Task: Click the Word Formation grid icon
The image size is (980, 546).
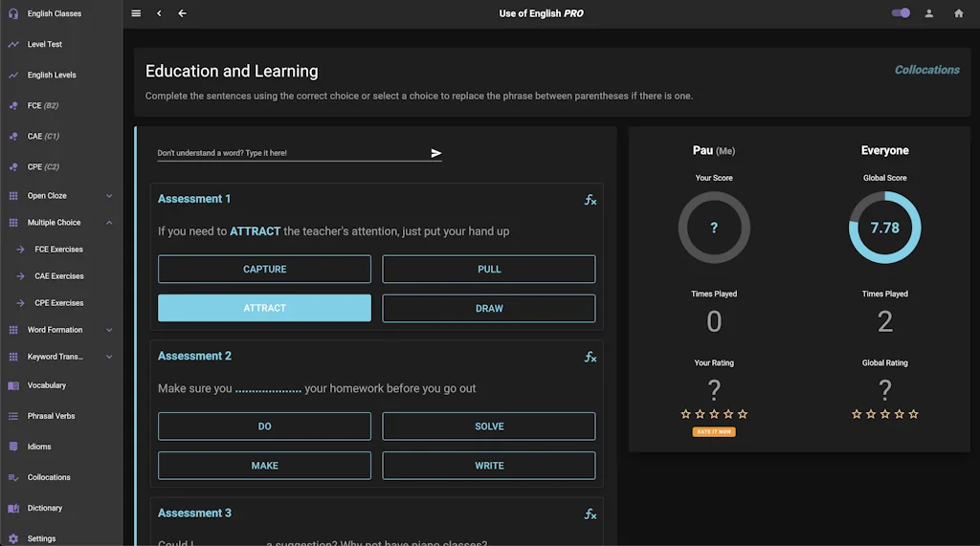Action: [x=13, y=330]
